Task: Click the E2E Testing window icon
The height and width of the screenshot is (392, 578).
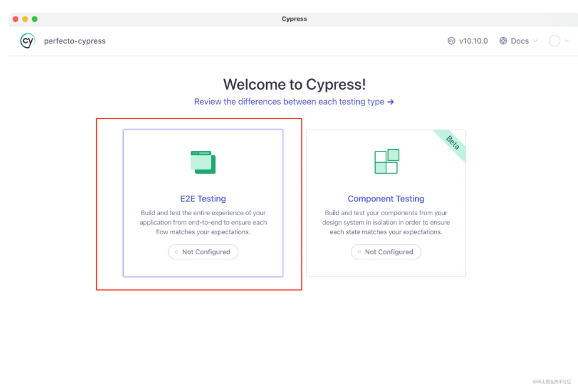Action: [203, 162]
